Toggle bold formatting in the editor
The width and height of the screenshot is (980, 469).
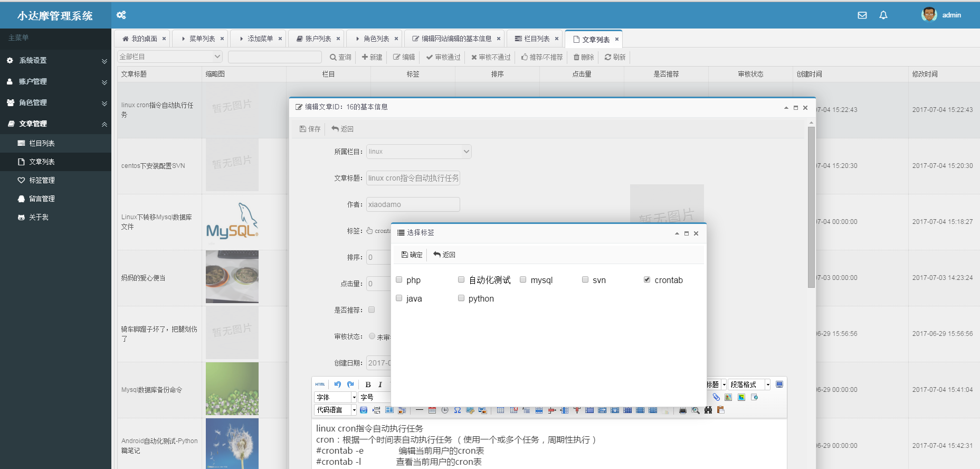point(368,384)
